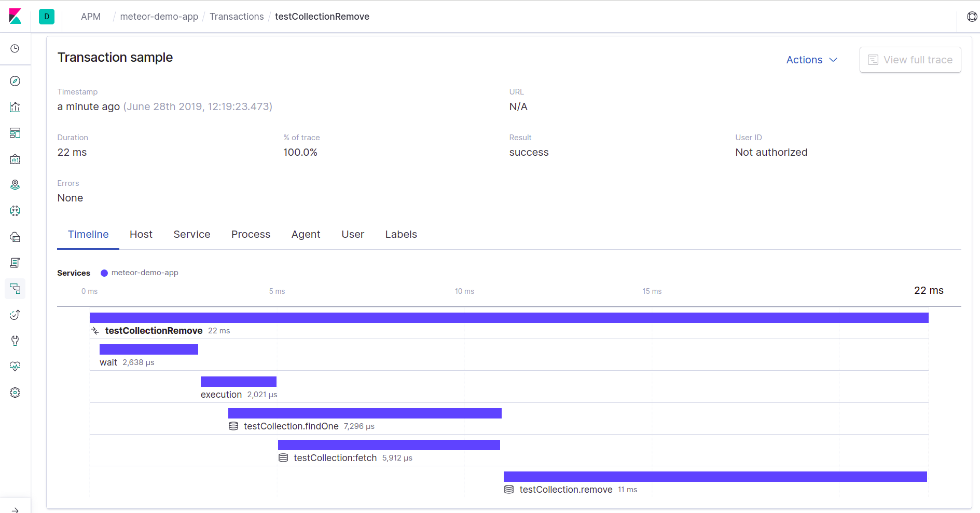Switch to the User tab
The height and width of the screenshot is (513, 980).
[x=353, y=235]
